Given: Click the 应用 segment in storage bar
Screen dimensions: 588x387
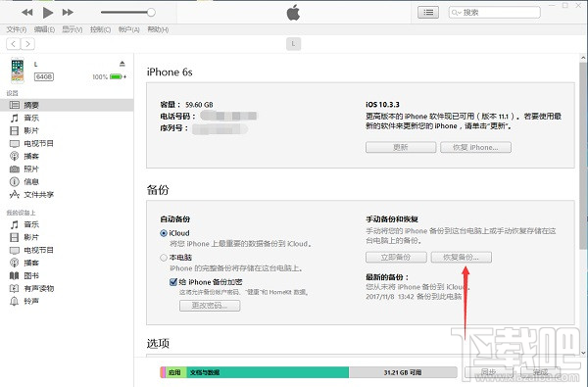Looking at the screenshot, I should (x=175, y=372).
